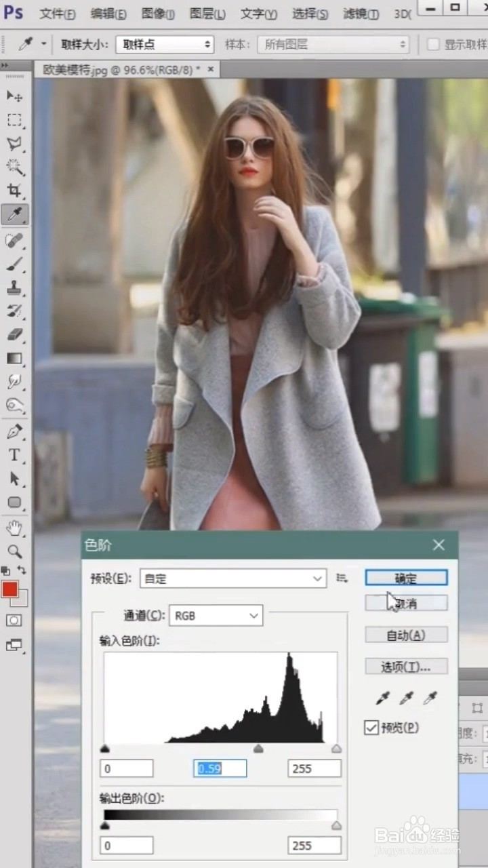
Task: Select the Crop tool
Action: click(x=14, y=191)
